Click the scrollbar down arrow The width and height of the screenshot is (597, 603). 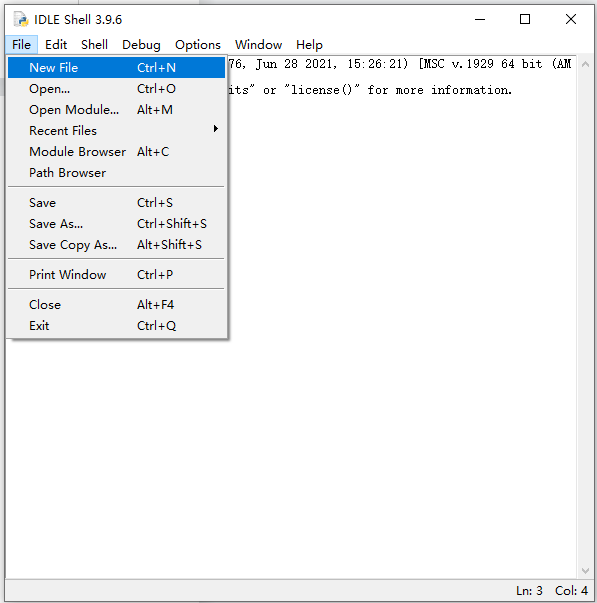[585, 571]
